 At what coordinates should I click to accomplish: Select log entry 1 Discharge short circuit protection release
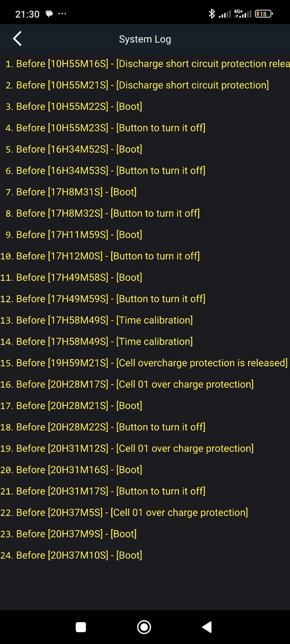click(x=145, y=64)
